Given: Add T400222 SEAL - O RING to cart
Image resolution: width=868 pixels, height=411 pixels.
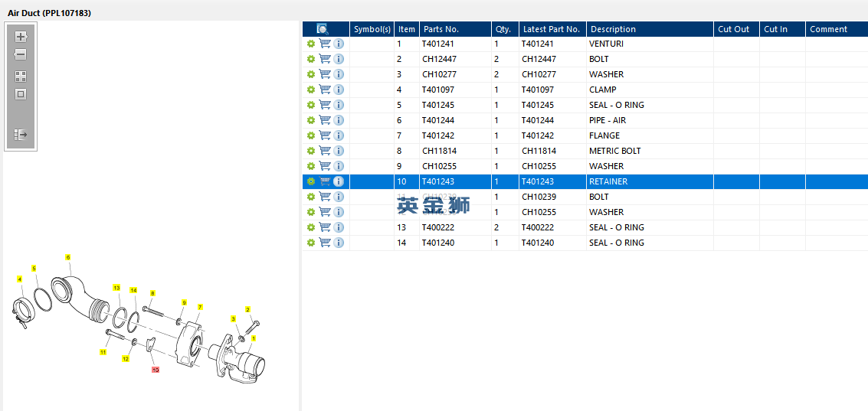Looking at the screenshot, I should [325, 227].
